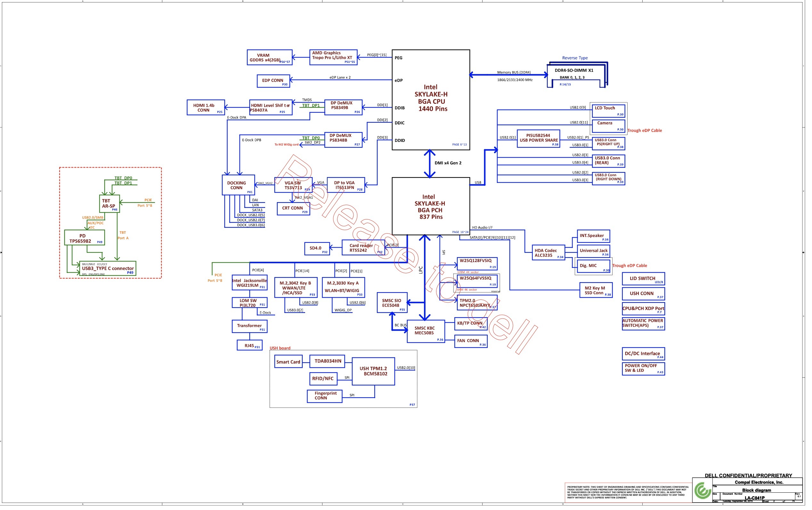Select USB3.0 Conn (REAR) block
The image size is (812, 510).
pos(608,161)
